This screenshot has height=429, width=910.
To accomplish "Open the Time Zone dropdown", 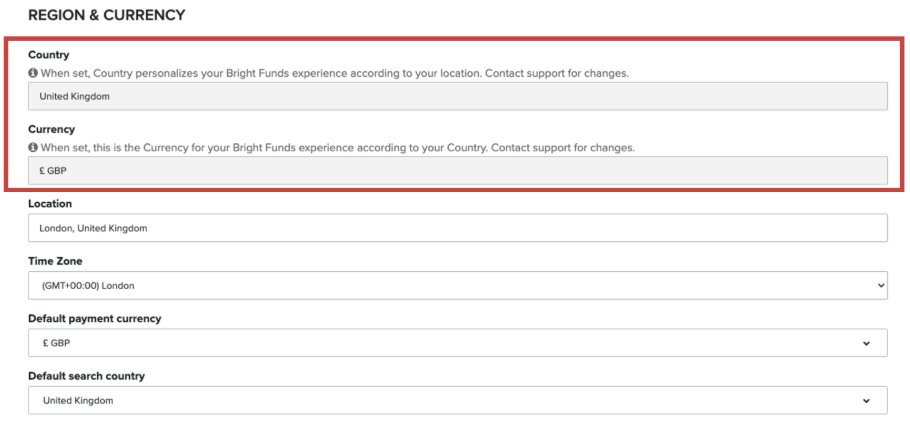I will click(457, 285).
